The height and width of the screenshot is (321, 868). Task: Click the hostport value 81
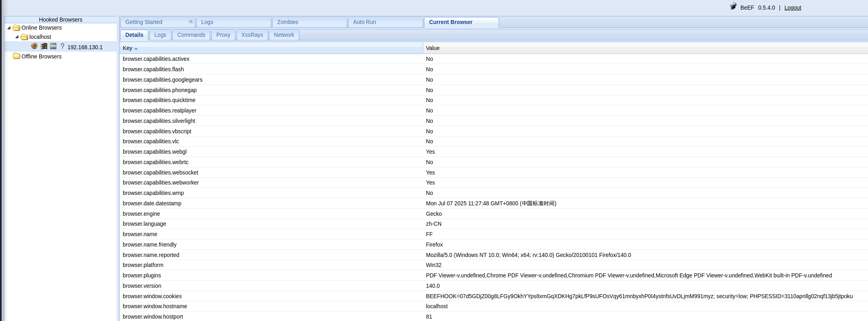[429, 317]
